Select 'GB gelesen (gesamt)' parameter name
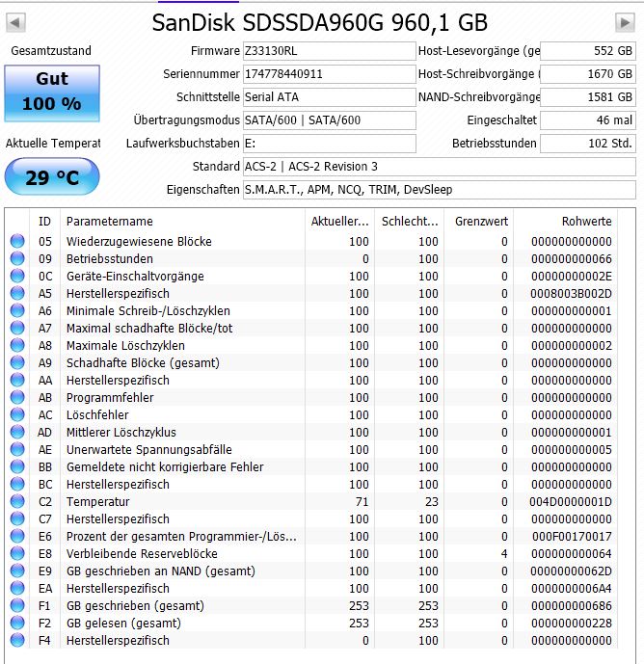Image resolution: width=644 pixels, height=664 pixels. click(x=123, y=624)
